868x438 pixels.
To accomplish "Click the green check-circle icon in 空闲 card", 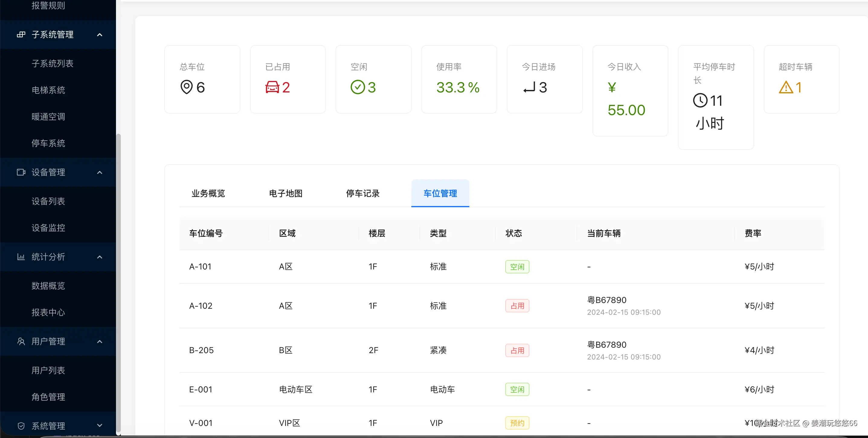I will pyautogui.click(x=358, y=87).
